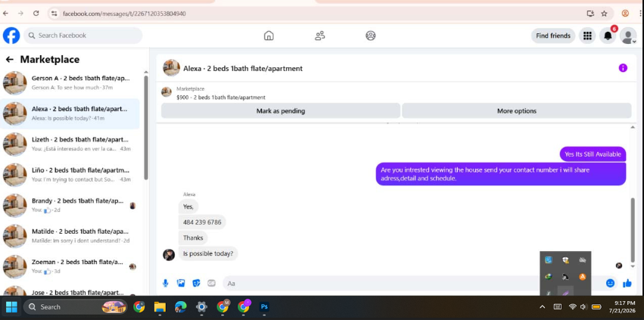Screen dimensions: 644x320
Task: Click the Windows Start button
Action: point(11,307)
